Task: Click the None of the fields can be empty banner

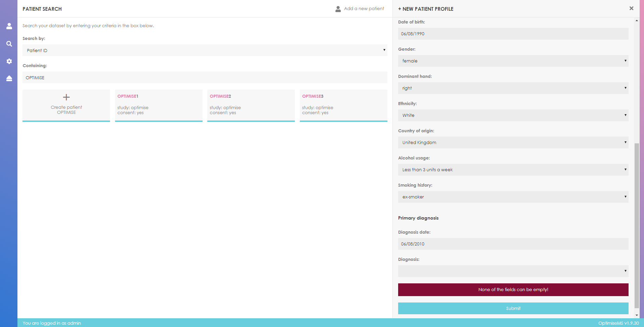Action: 513,290
